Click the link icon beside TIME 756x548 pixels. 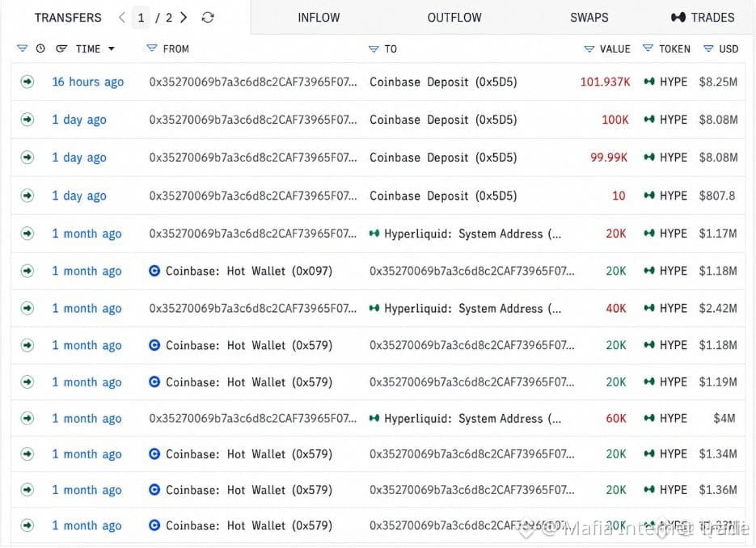point(61,48)
